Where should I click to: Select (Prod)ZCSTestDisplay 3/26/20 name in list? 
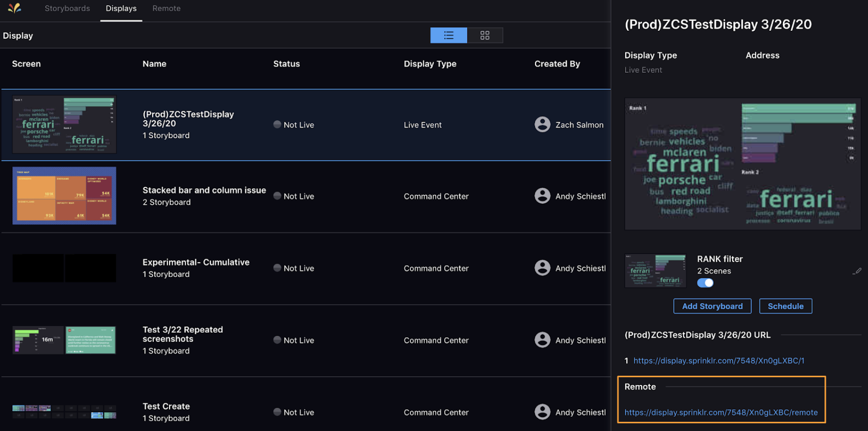click(x=188, y=119)
